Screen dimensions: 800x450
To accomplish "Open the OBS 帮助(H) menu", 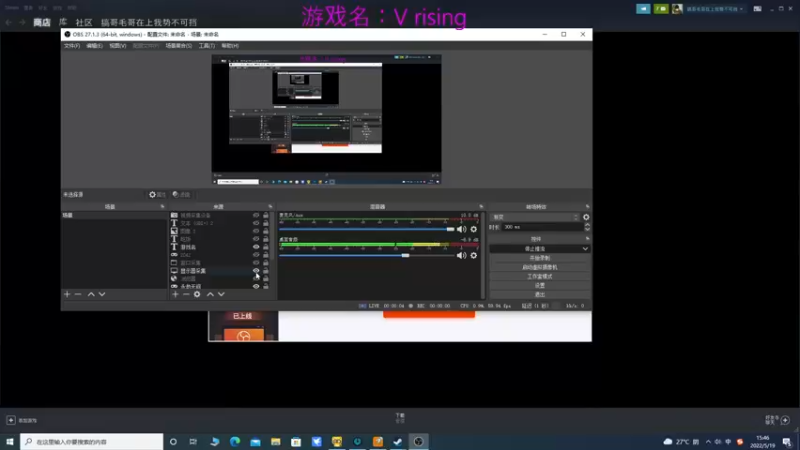I will (230, 46).
